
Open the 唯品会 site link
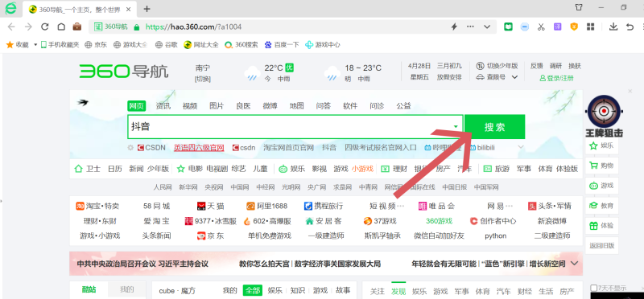pos(436,206)
